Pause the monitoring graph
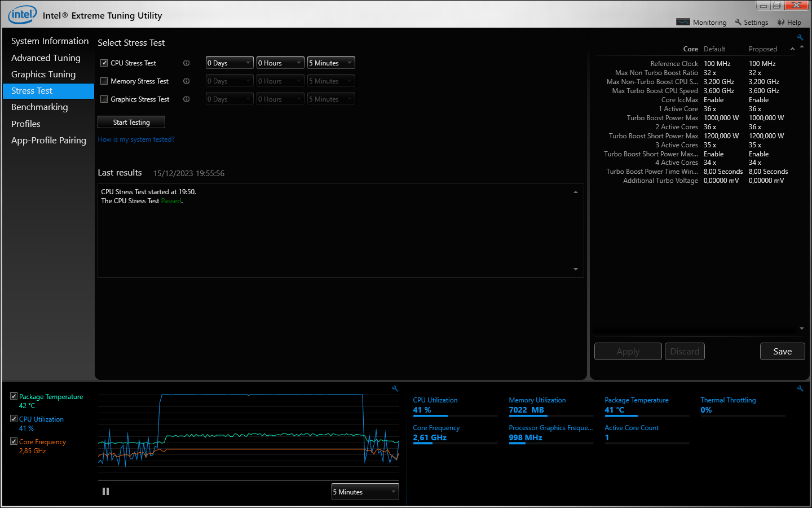The height and width of the screenshot is (508, 812). [x=105, y=492]
